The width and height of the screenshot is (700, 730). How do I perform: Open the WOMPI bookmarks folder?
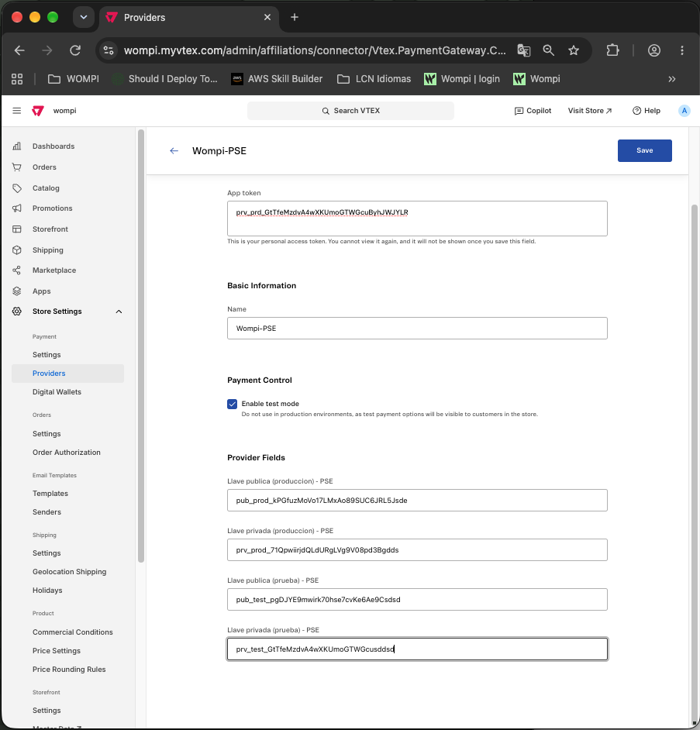[x=74, y=79]
